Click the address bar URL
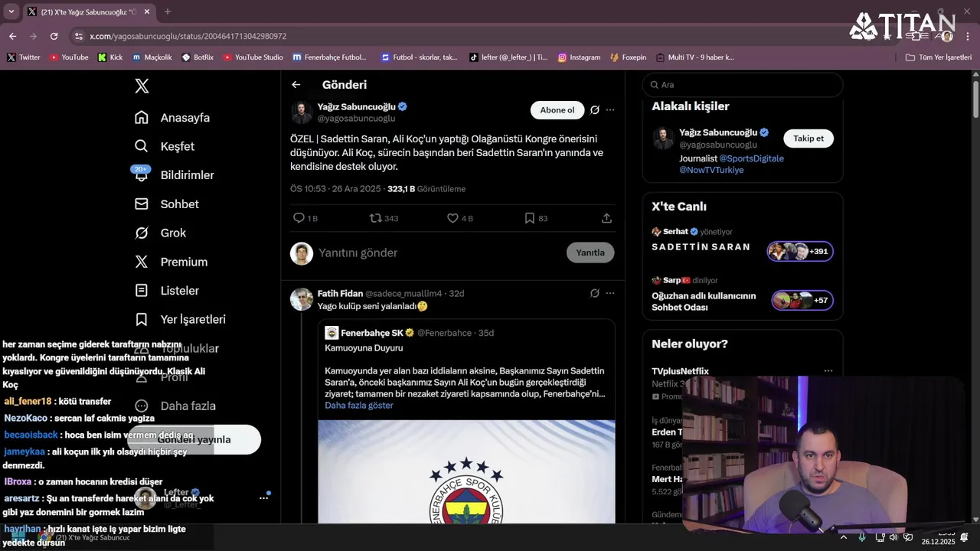The image size is (980, 551). tap(188, 36)
